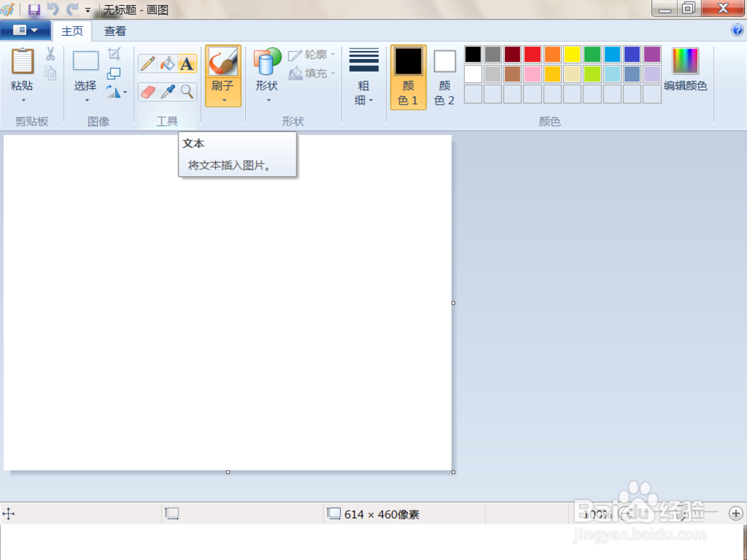Pick the white color swatch

(x=473, y=74)
